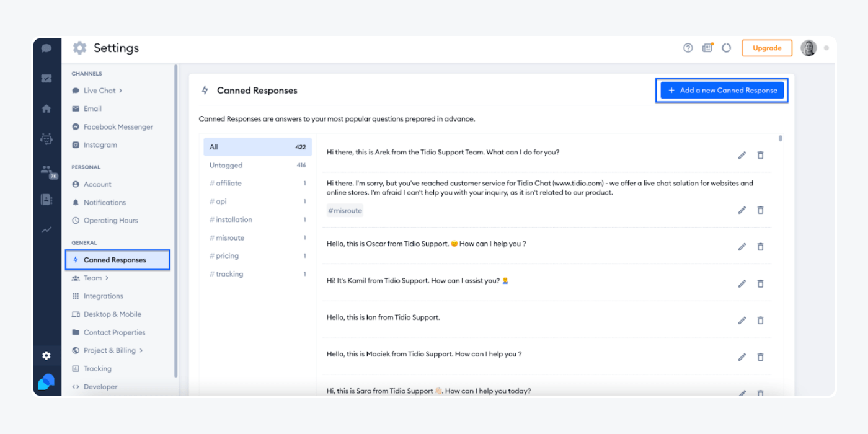
Task: Delete the #misroute canned response
Action: click(760, 210)
